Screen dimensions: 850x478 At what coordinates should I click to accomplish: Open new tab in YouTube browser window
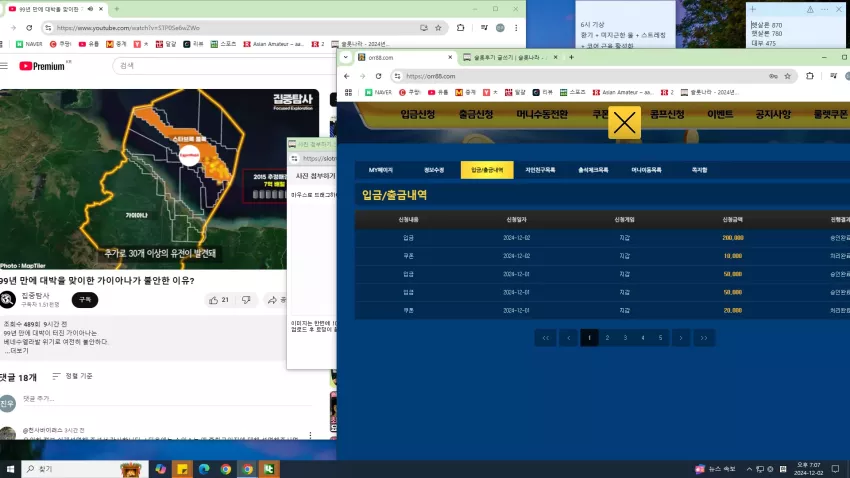click(117, 9)
